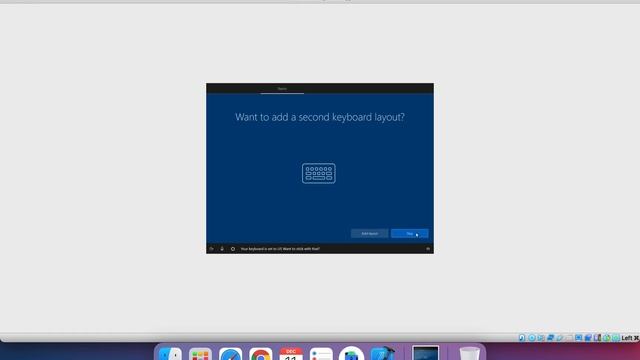Click the VirtualBox optical disk indicator
The width and height of the screenshot is (640, 360).
click(532, 338)
